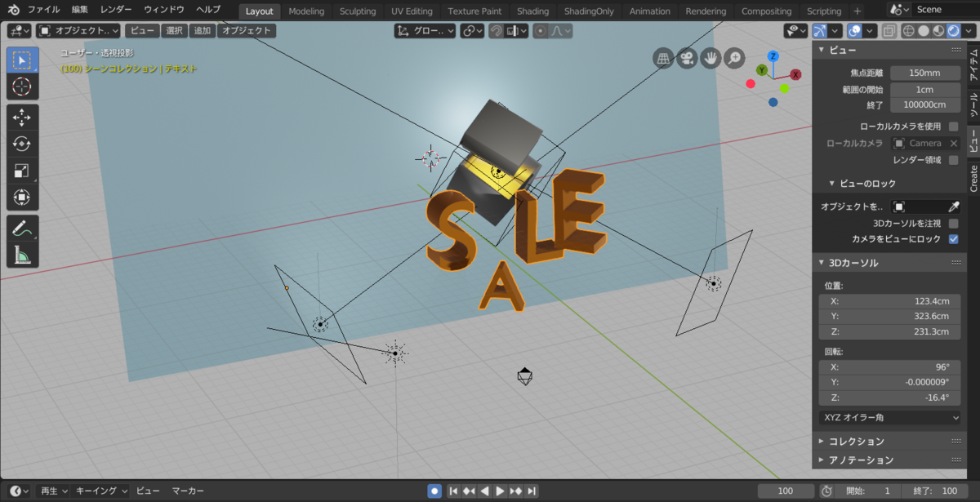980x502 pixels.
Task: Expand the コレクション panel
Action: 889,441
